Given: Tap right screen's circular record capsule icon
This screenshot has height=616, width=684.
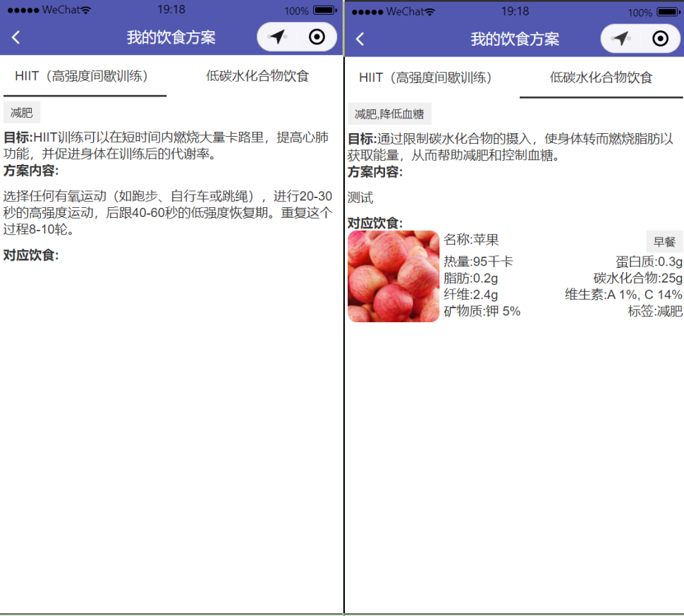Looking at the screenshot, I should pyautogui.click(x=661, y=38).
